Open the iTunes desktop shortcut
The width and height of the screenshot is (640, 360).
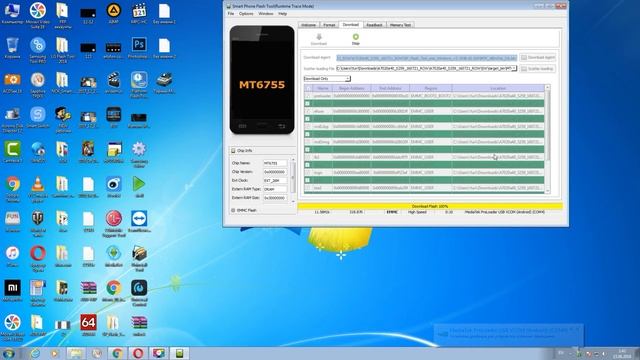click(x=12, y=253)
